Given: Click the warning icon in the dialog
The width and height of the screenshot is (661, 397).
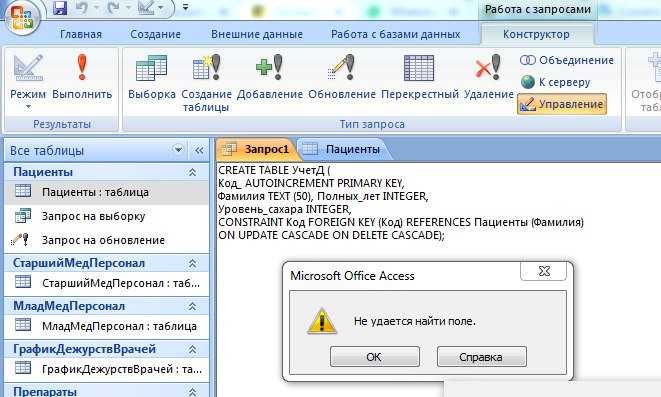Looking at the screenshot, I should (x=322, y=321).
